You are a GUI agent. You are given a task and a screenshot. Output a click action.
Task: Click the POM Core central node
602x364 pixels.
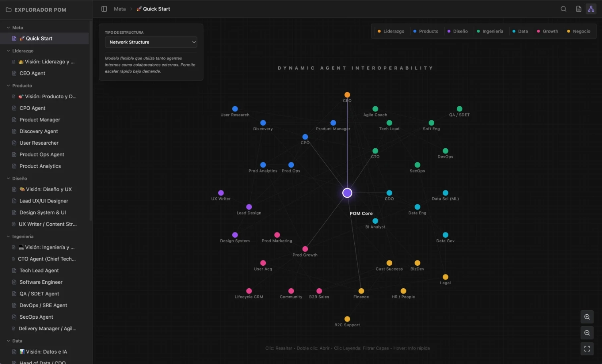coord(347,193)
